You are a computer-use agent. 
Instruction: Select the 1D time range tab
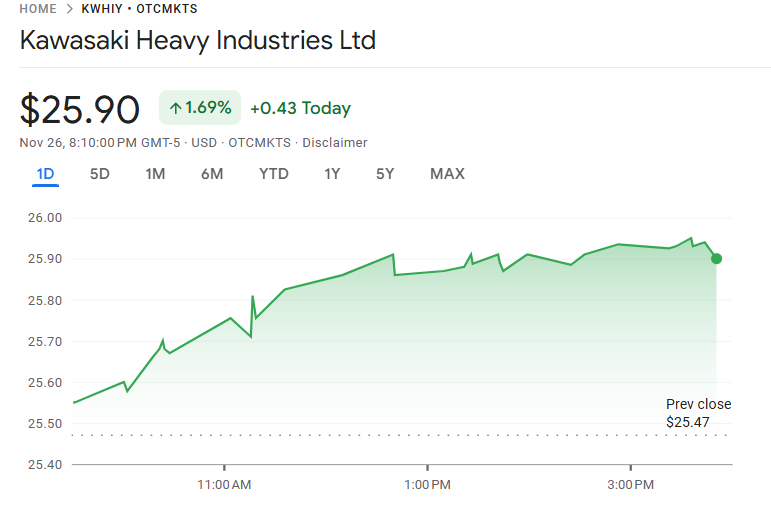(45, 174)
